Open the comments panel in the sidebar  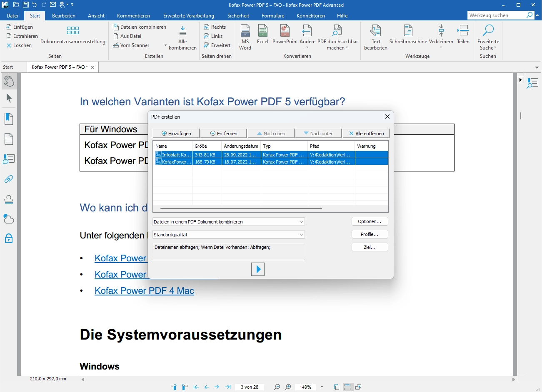tap(9, 159)
